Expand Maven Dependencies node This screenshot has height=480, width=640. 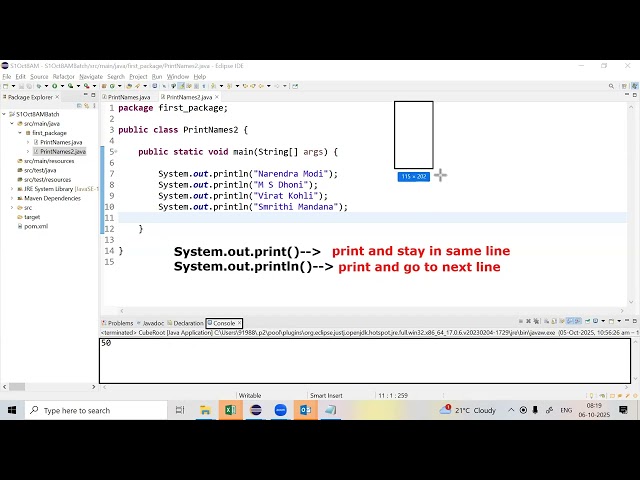(x=12, y=198)
